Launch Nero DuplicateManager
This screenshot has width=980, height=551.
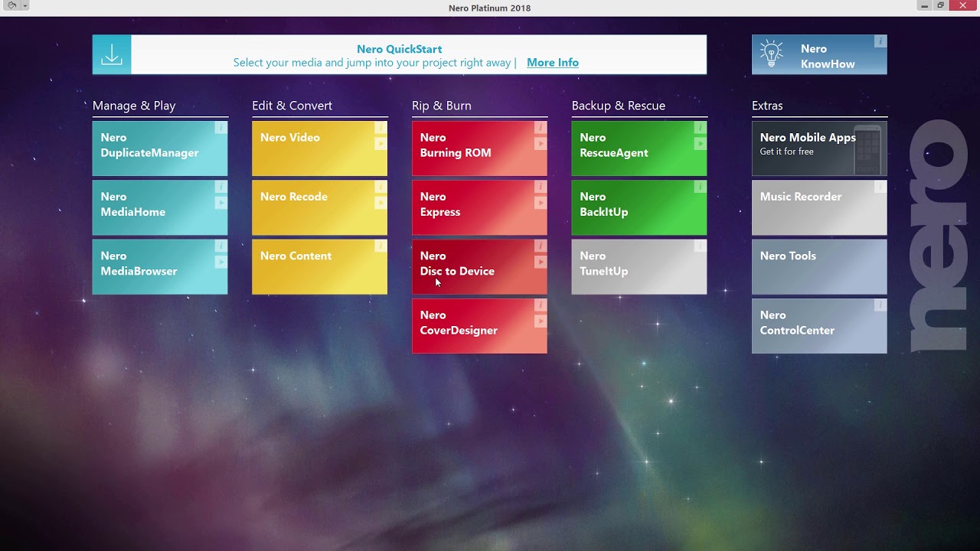click(160, 148)
